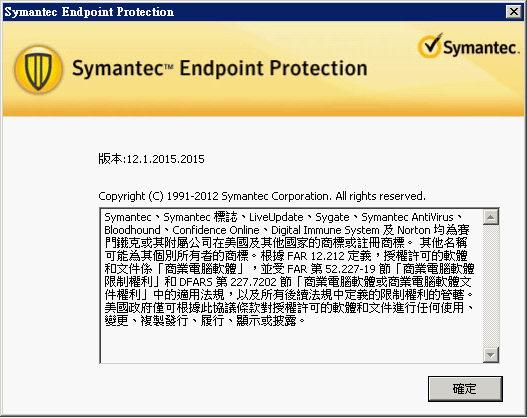The width and height of the screenshot is (527, 418).
Task: Click the legal text scrollbar track
Action: coord(491,286)
